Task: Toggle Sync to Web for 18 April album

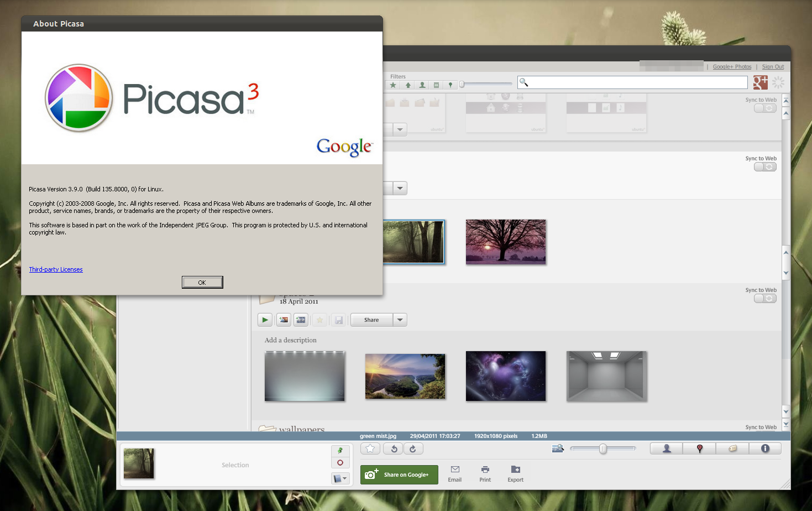Action: pos(765,298)
